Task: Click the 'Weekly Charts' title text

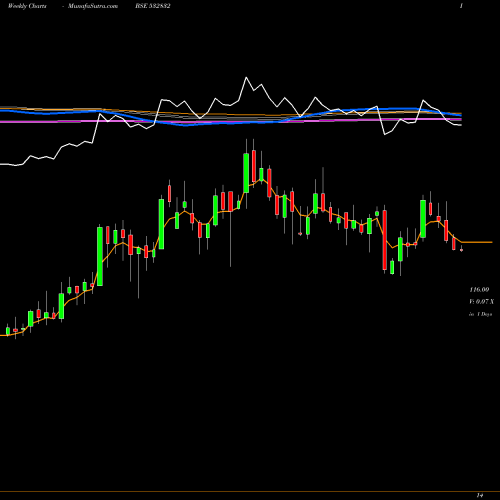Action: (27, 6)
